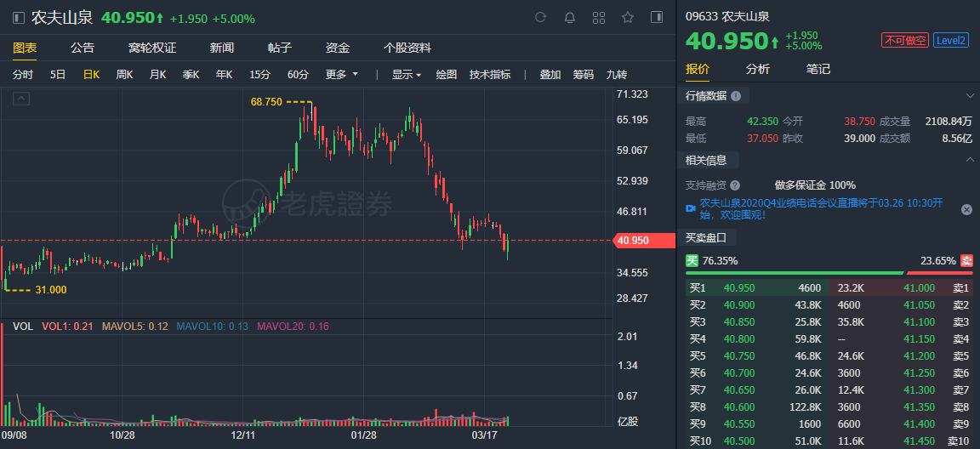Select the 周K chart period

pyautogui.click(x=124, y=74)
